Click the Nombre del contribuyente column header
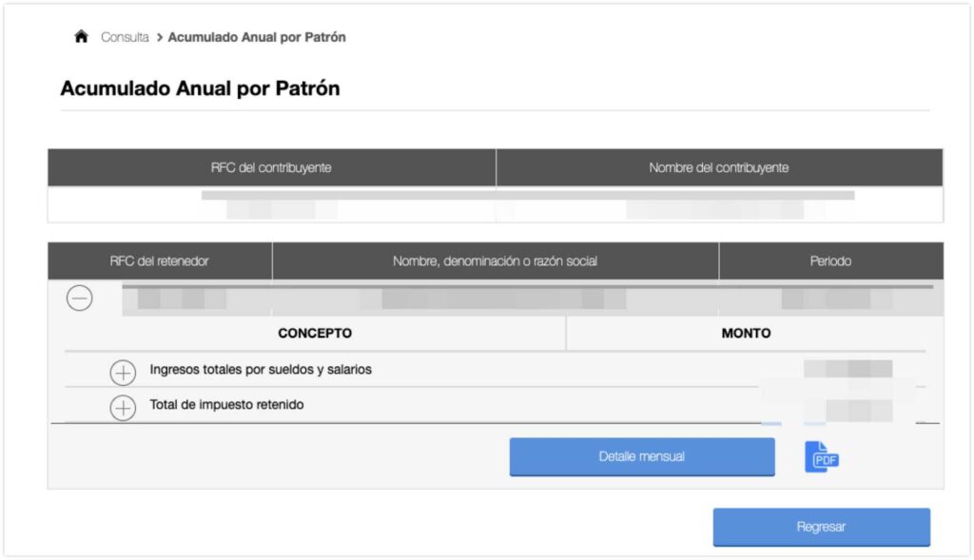The image size is (974, 560). click(x=718, y=166)
